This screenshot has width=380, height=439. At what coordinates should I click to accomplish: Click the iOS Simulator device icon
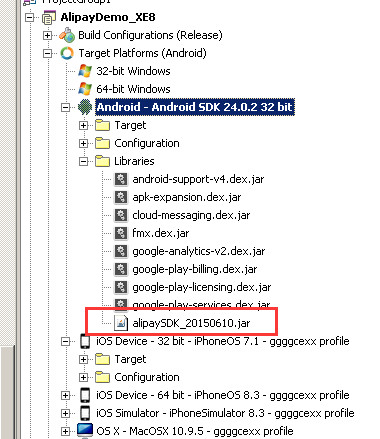tap(85, 413)
